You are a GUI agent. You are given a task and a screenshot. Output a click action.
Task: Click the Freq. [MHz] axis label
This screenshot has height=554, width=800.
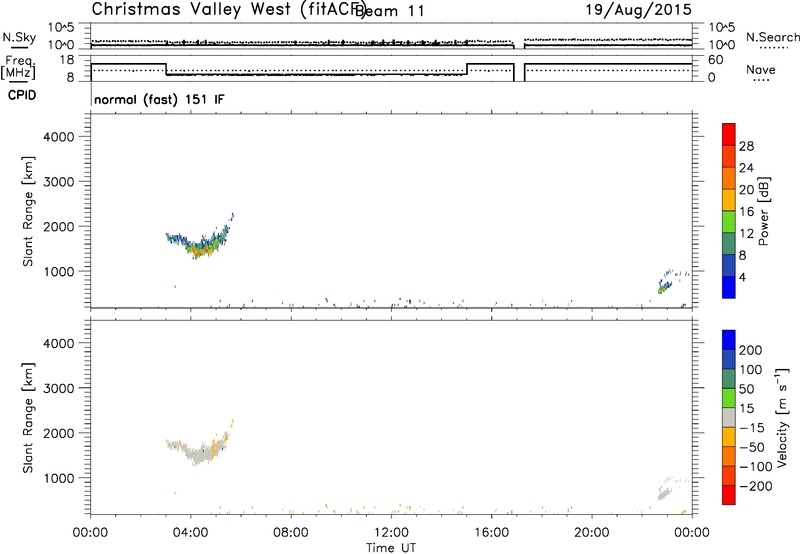click(x=19, y=68)
